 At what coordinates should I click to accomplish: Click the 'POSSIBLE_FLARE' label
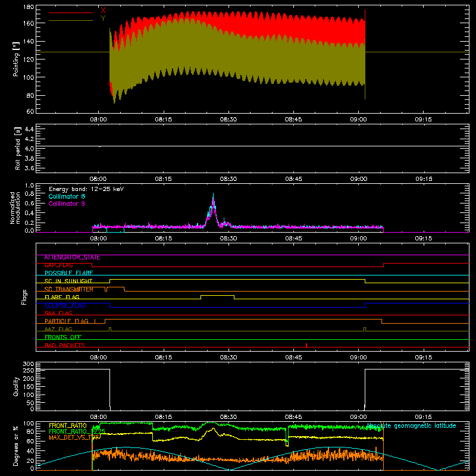coord(68,273)
